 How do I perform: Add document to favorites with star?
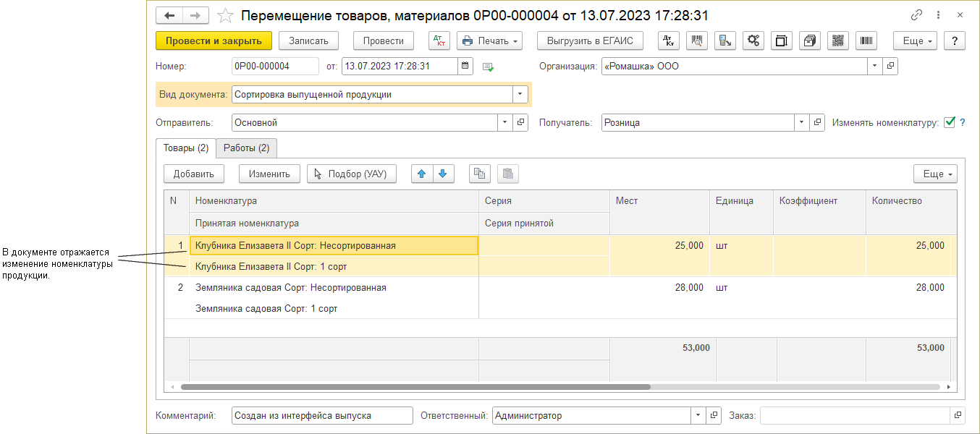point(226,15)
